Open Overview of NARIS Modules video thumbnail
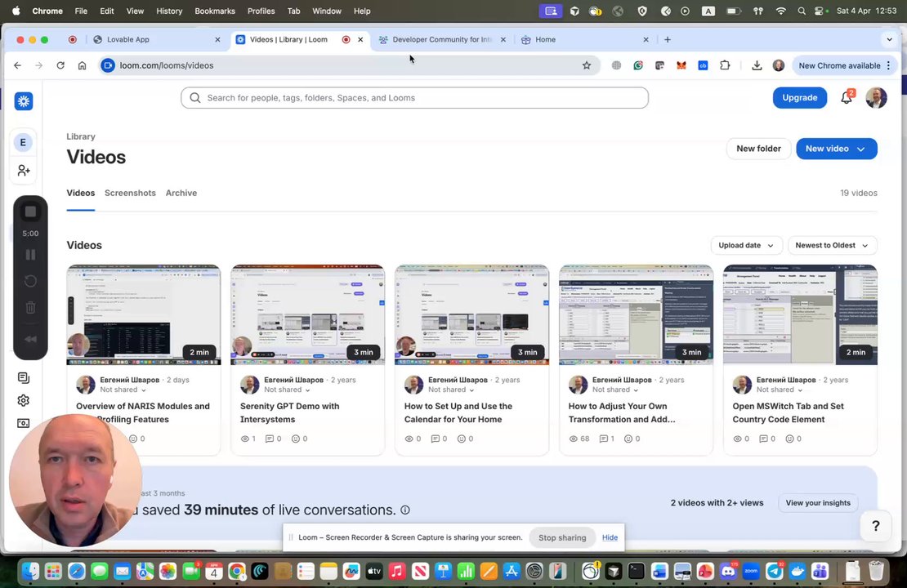This screenshot has width=907, height=588. tap(144, 315)
